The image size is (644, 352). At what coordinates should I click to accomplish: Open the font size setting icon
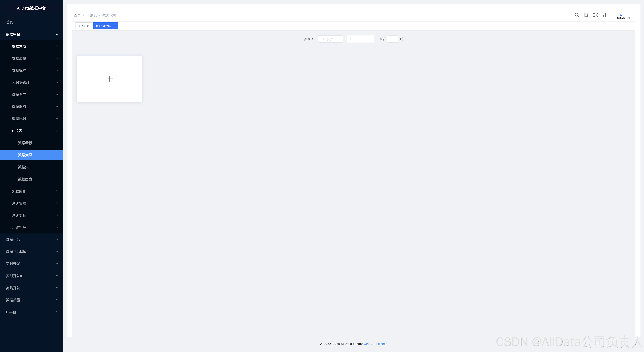pos(605,15)
